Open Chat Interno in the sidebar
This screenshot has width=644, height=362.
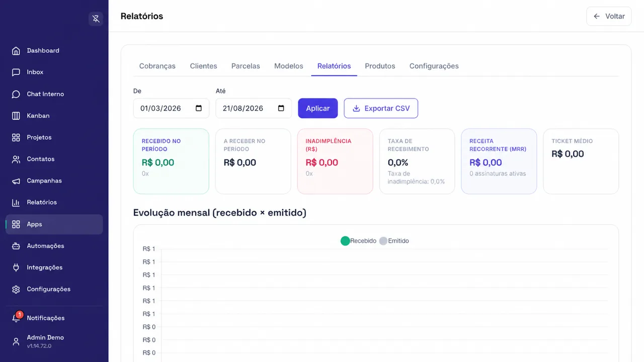pyautogui.click(x=54, y=94)
